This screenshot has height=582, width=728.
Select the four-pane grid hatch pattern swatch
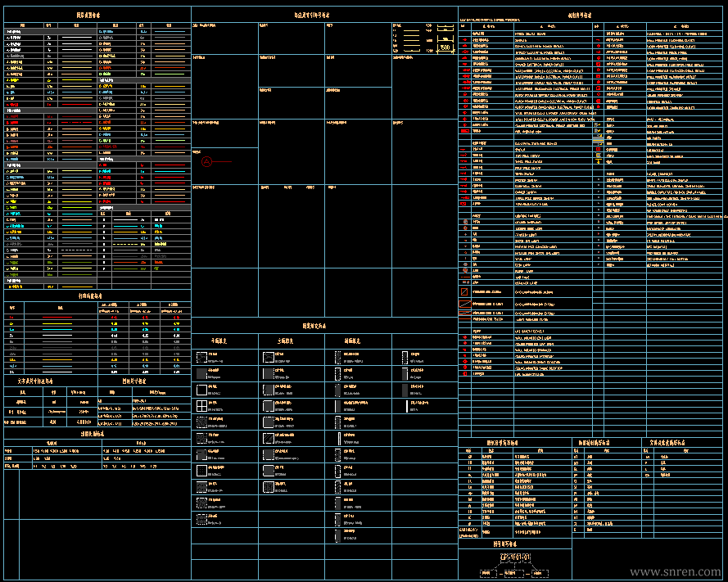tap(201, 406)
